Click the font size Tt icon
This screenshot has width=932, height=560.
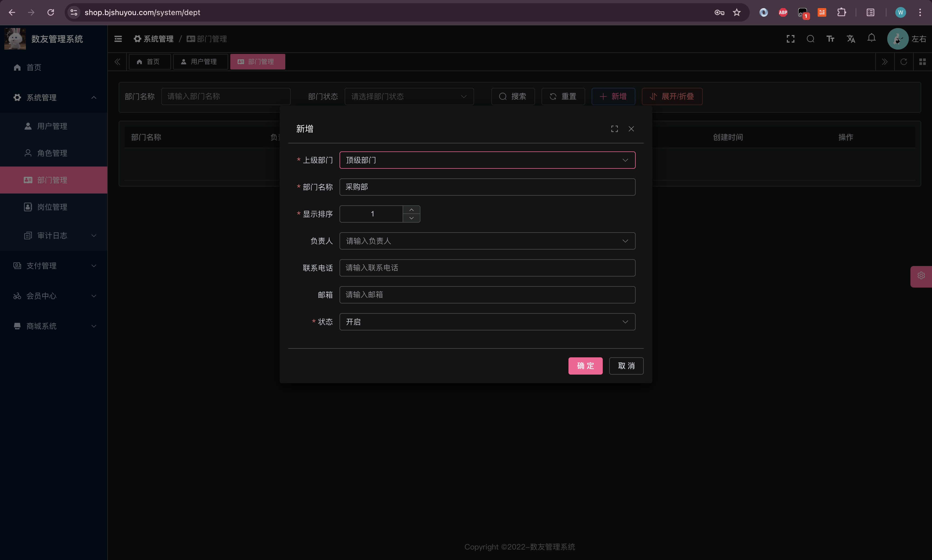830,39
